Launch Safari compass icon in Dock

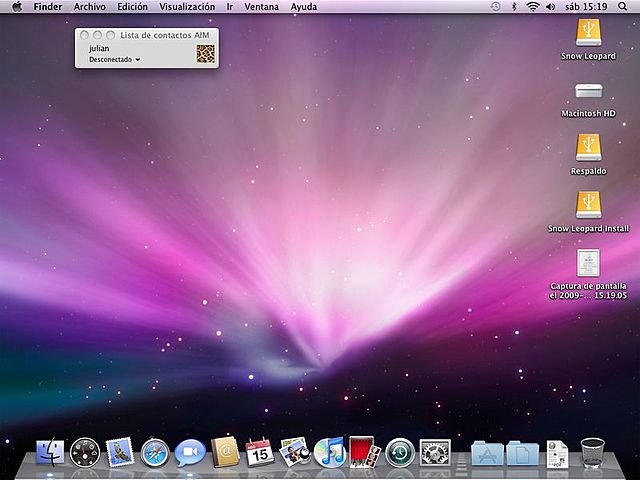tap(155, 453)
